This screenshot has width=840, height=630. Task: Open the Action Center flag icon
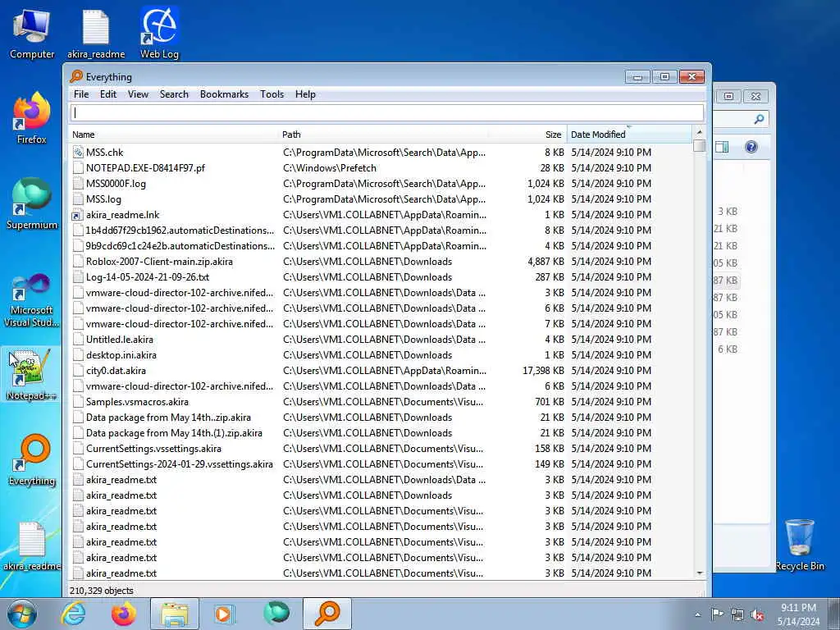pos(717,614)
